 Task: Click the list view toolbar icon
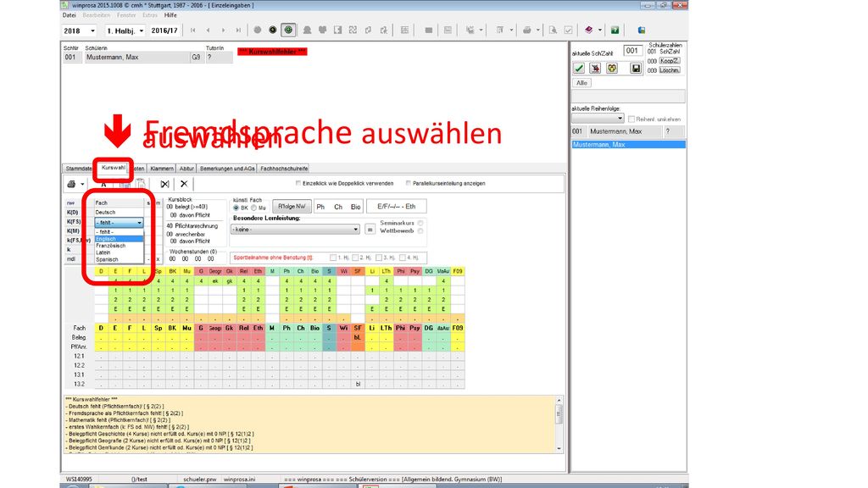click(404, 30)
